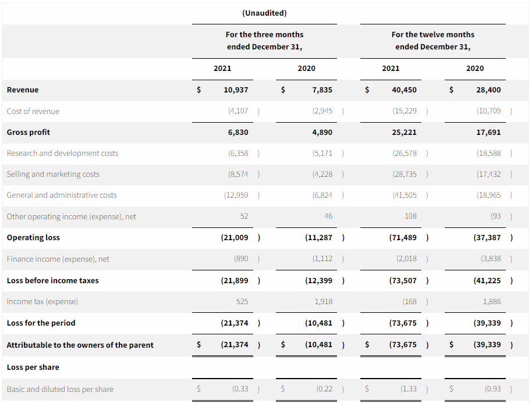This screenshot has height=403, width=532.
Task: Click the Operating loss row label
Action: coord(33,237)
